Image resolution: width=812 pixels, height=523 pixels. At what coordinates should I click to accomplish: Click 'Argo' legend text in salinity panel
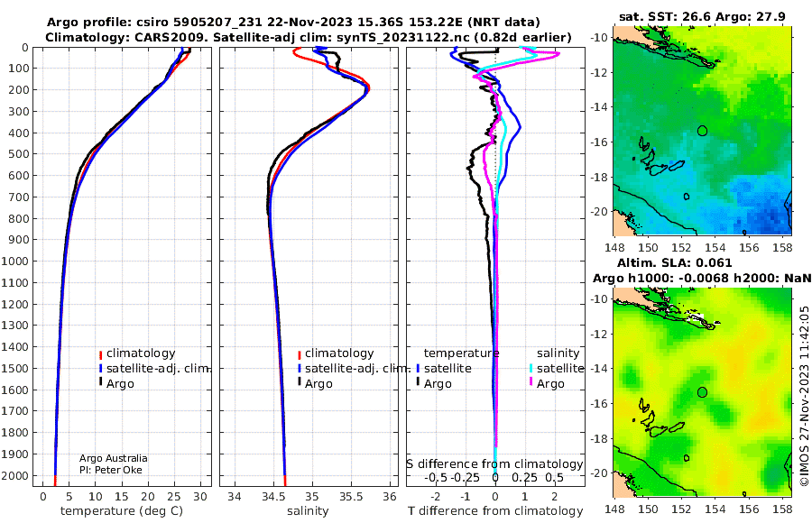click(x=318, y=384)
